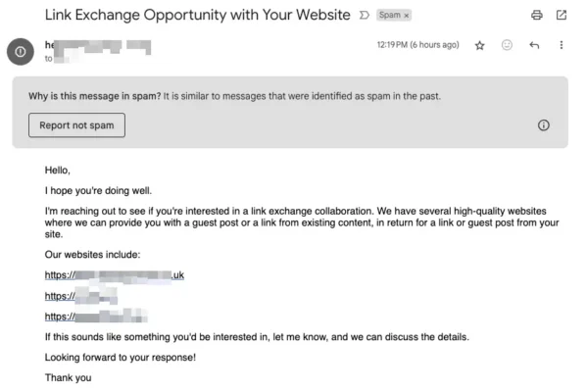Viewport: 588px width, 392px height.
Task: Add an emoji reaction to the email
Action: click(507, 45)
